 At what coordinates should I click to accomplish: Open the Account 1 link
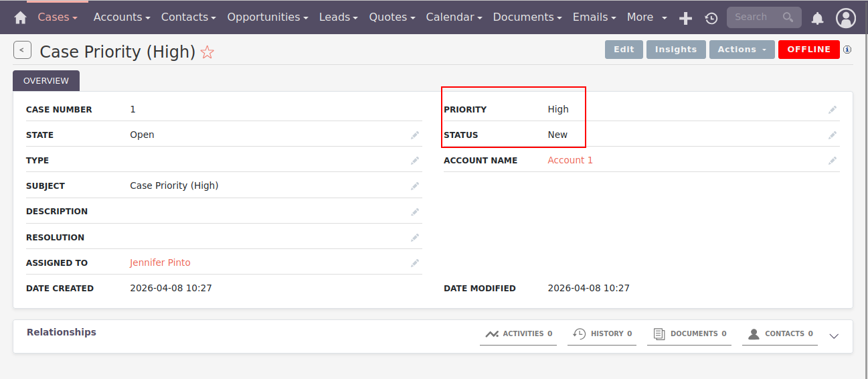[570, 161]
